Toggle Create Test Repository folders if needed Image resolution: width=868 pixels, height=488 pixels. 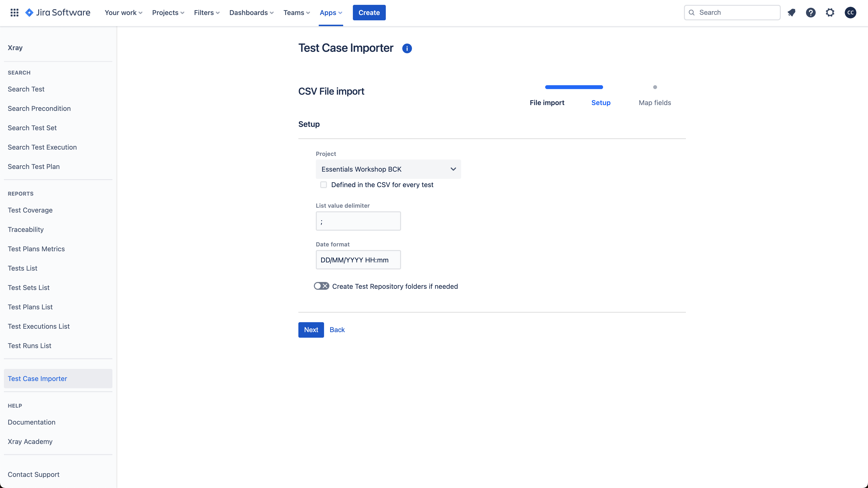tap(321, 286)
